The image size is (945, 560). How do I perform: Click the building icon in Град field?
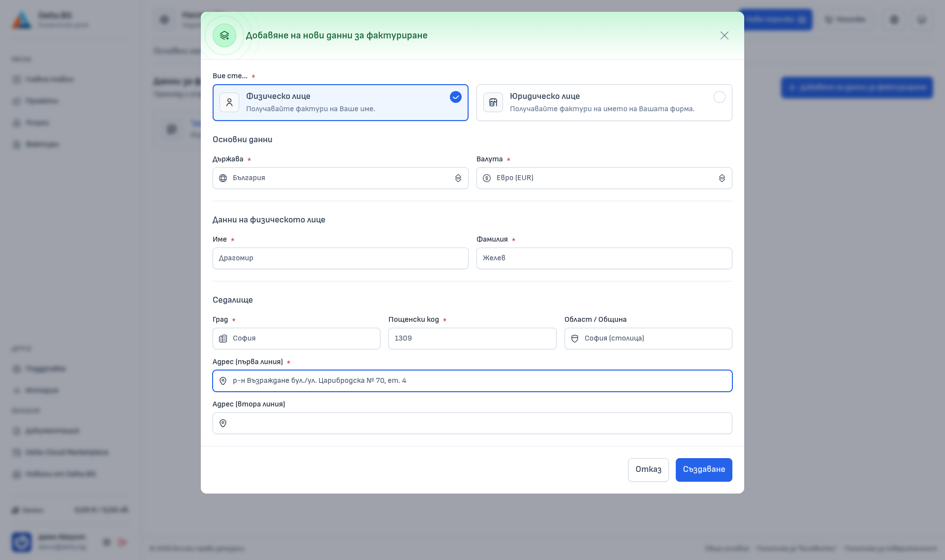tap(223, 339)
